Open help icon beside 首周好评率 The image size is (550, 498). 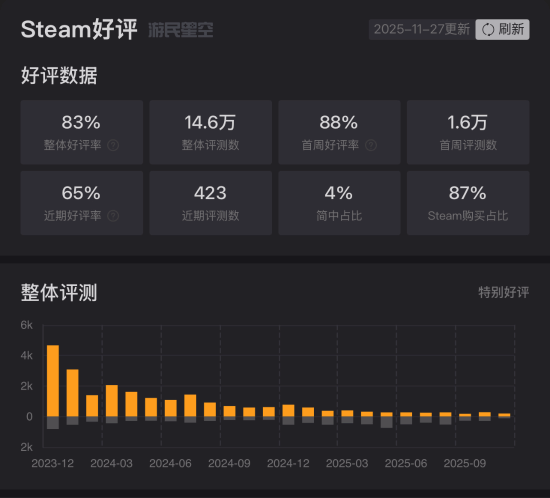click(371, 145)
